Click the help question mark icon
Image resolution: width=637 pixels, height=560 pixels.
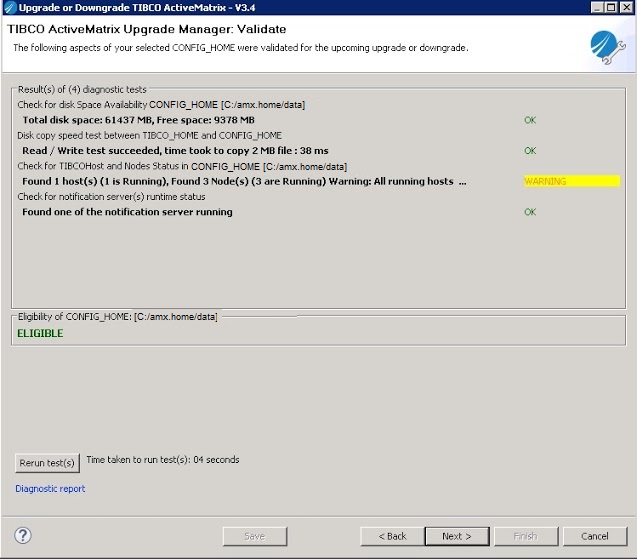[x=23, y=536]
